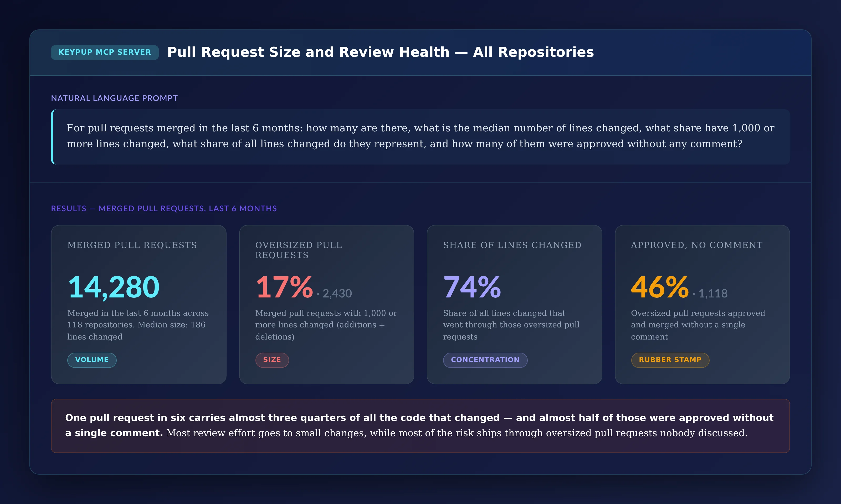Click the 14,280 value

point(114,287)
